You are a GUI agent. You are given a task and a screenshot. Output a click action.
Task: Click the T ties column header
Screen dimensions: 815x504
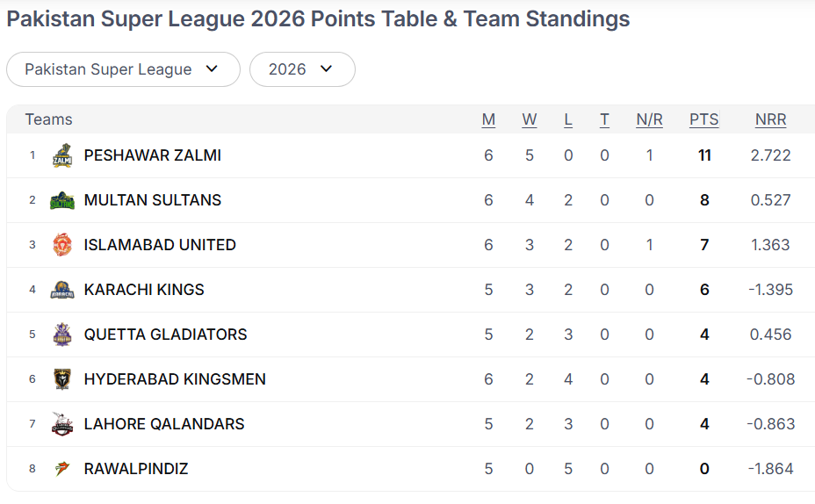coord(604,119)
